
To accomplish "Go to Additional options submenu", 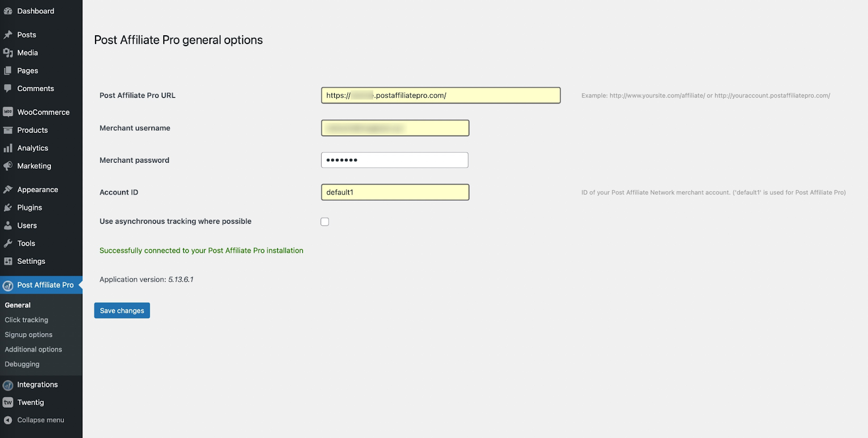I will (33, 350).
